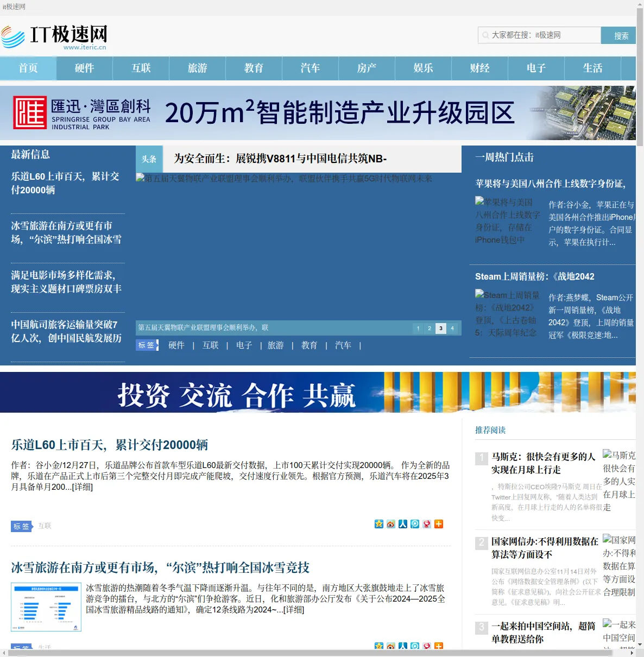Click [详细] link of the 乐道L60 article

click(83, 487)
